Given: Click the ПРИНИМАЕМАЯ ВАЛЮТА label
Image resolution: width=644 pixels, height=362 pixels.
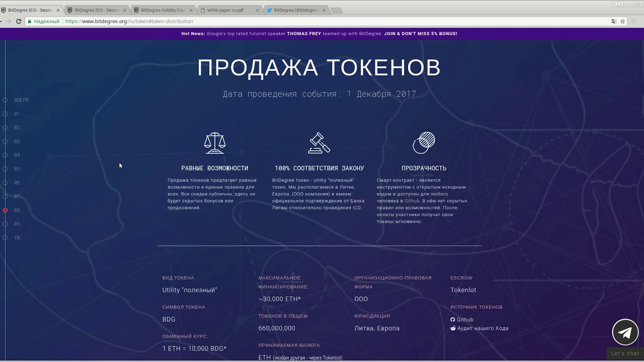Looking at the screenshot, I should [x=289, y=345].
